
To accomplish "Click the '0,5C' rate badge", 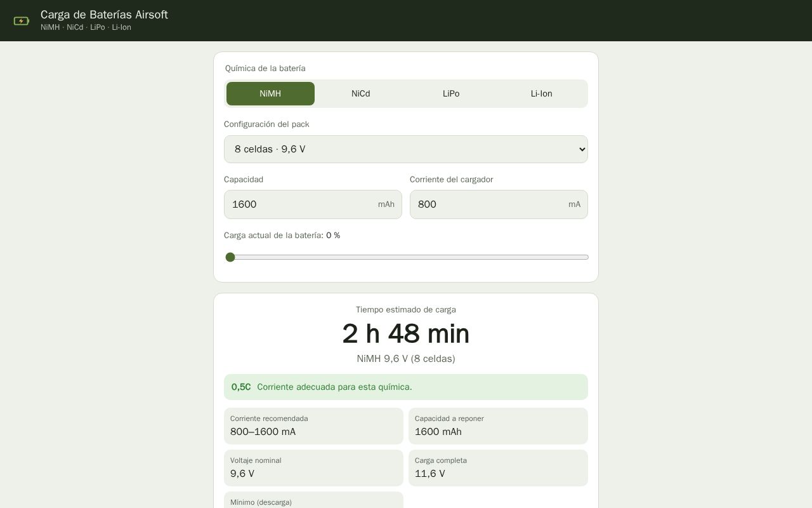I will click(241, 387).
